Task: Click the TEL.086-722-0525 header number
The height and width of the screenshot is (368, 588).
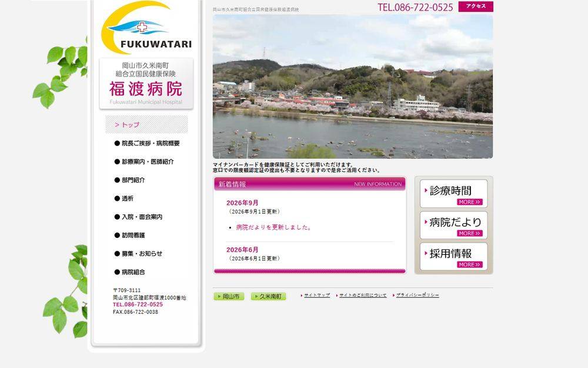Action: point(415,7)
